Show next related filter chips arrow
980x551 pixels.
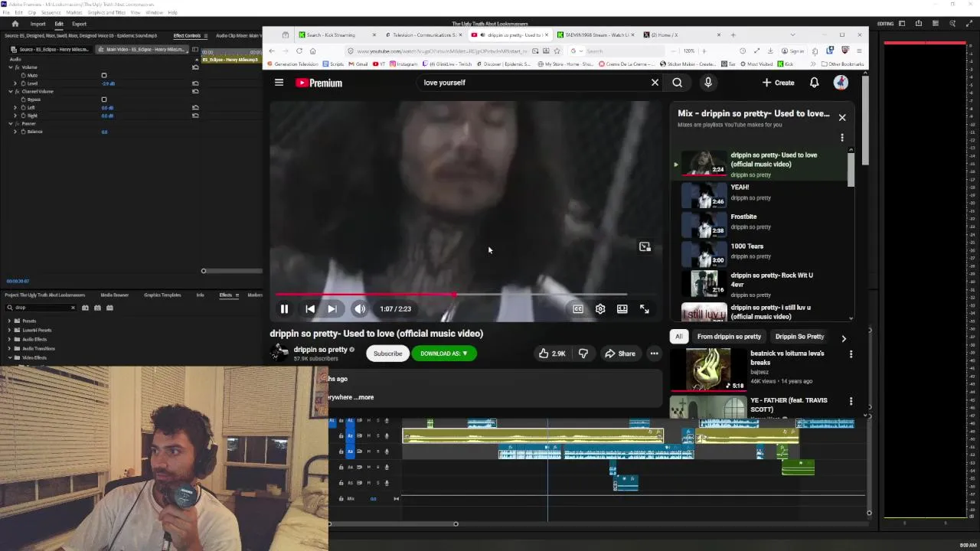[x=844, y=338]
